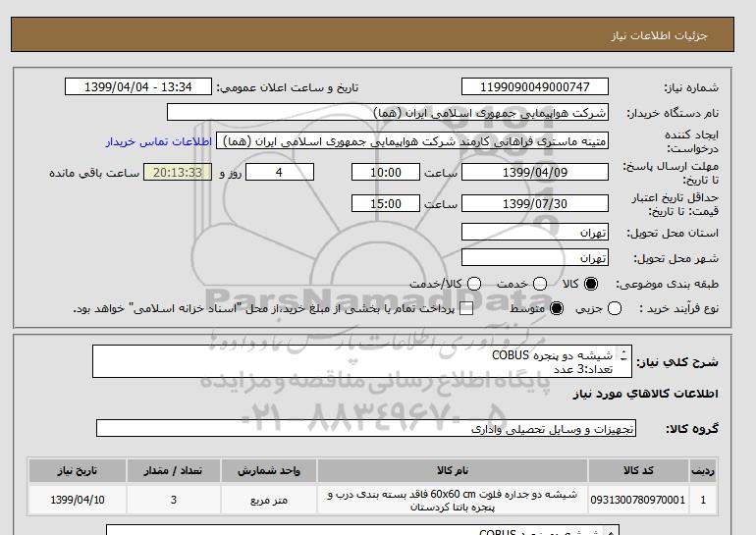
Task: Select the کالا radio button
Action: [x=591, y=284]
